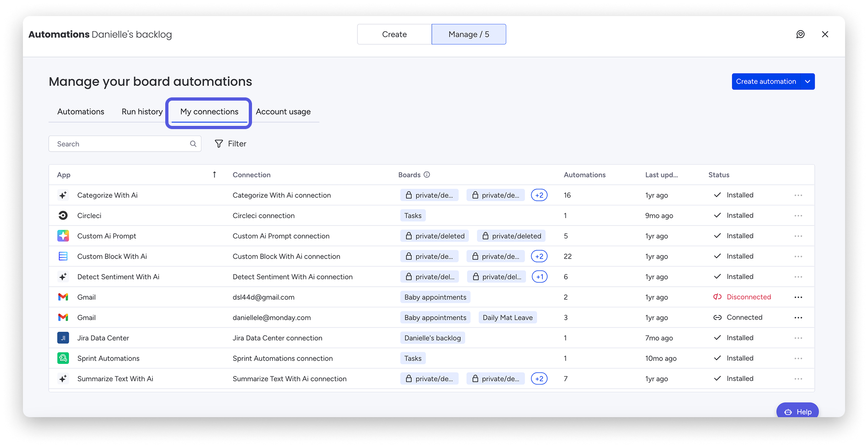Viewport: 868px width, 447px height.
Task: Click the Custom Ai Prompt app icon
Action: coord(63,236)
